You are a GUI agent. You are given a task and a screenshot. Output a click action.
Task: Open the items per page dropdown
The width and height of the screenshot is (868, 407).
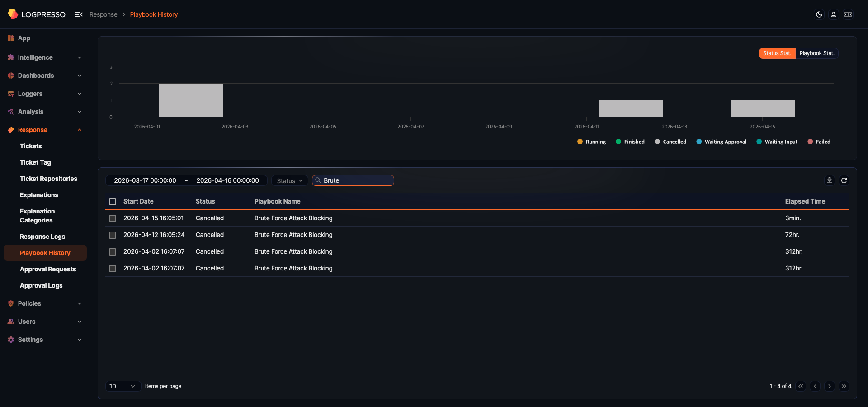point(122,386)
